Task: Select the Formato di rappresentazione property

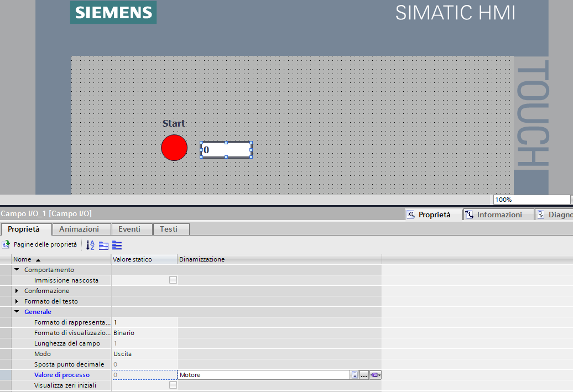Action: pos(72,322)
